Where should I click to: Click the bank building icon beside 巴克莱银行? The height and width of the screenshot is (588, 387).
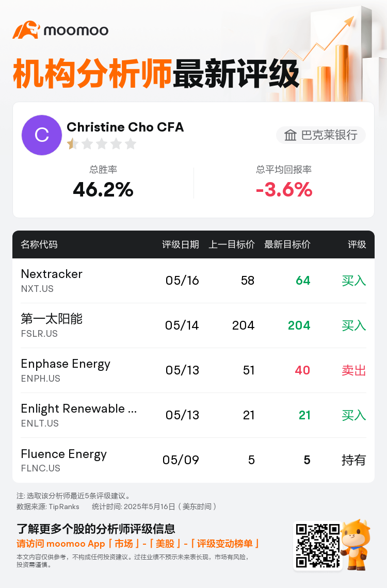pyautogui.click(x=290, y=135)
